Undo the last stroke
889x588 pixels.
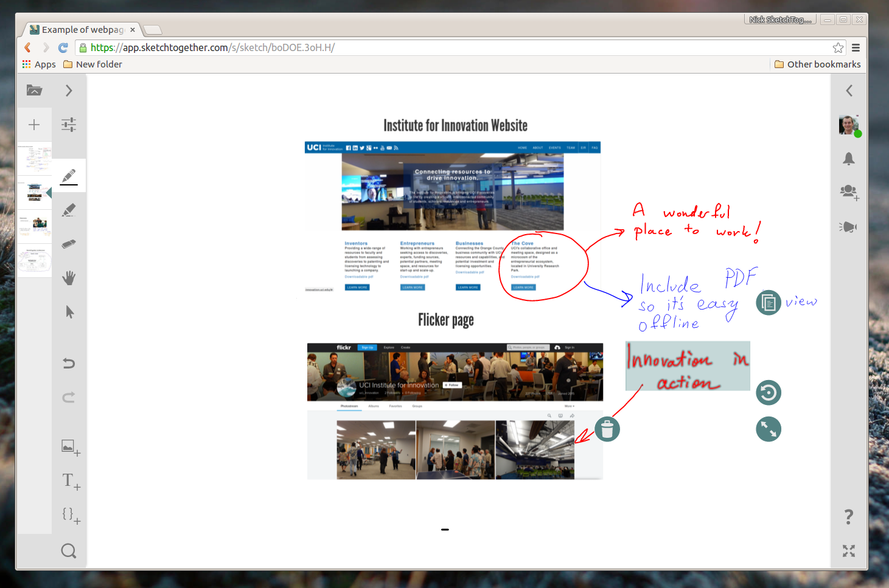(x=69, y=363)
